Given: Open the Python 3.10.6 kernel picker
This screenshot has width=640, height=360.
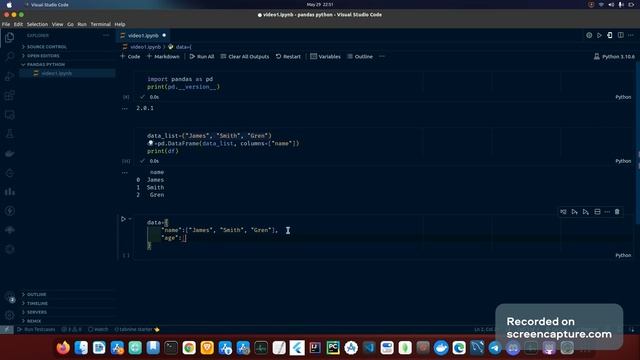Looking at the screenshot, I should click(614, 57).
